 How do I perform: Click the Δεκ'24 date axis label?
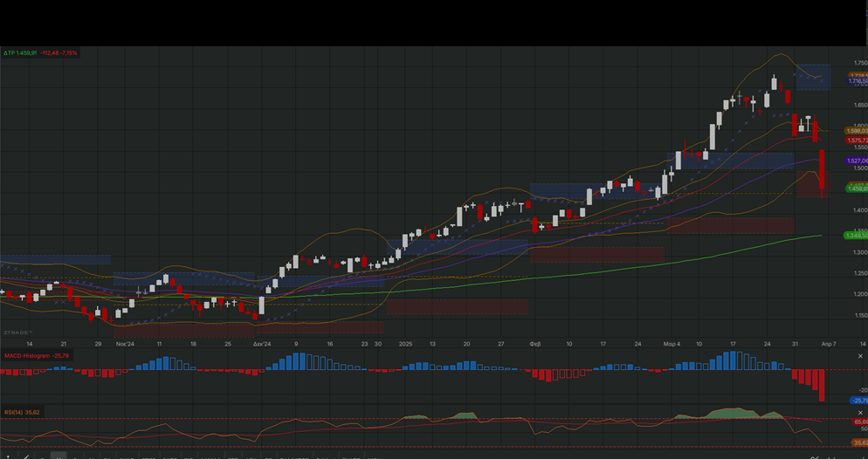(x=262, y=344)
